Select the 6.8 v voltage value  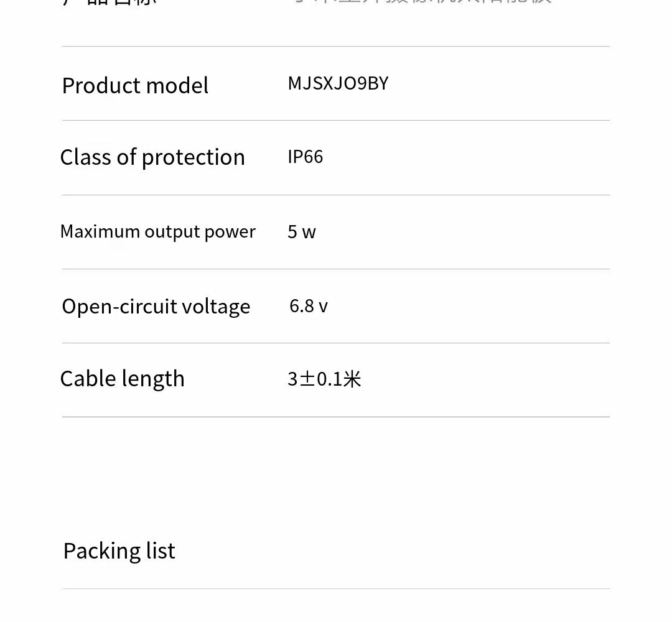pyautogui.click(x=308, y=306)
